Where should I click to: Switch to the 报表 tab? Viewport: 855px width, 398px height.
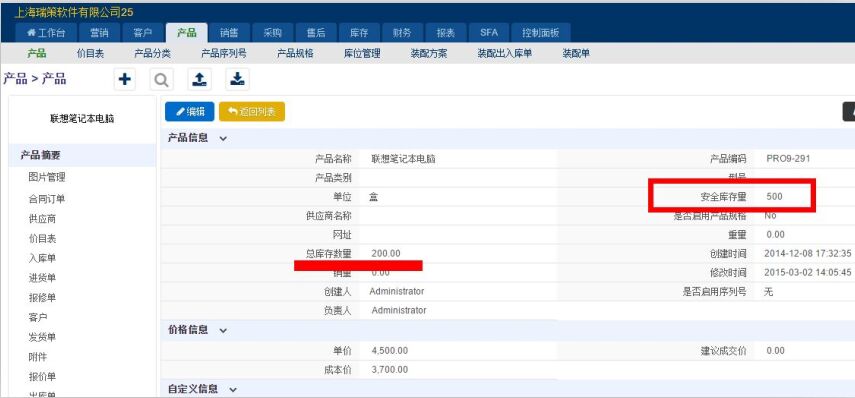(445, 33)
